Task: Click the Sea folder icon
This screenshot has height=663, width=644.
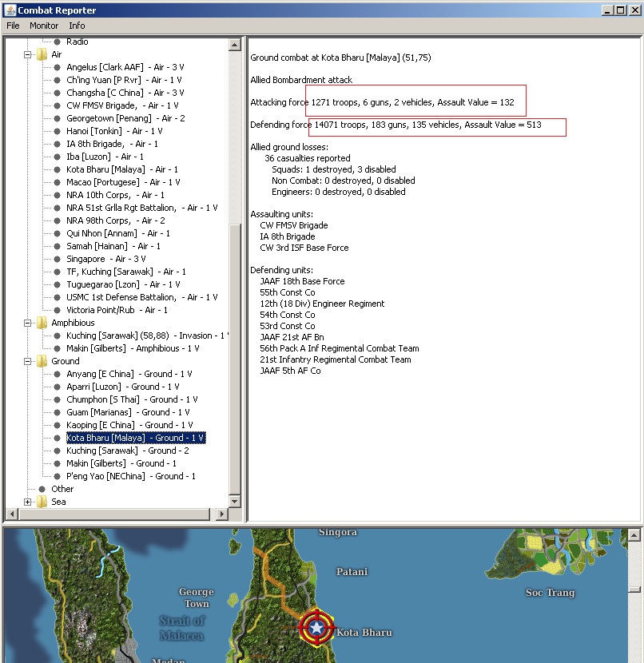Action: point(42,502)
